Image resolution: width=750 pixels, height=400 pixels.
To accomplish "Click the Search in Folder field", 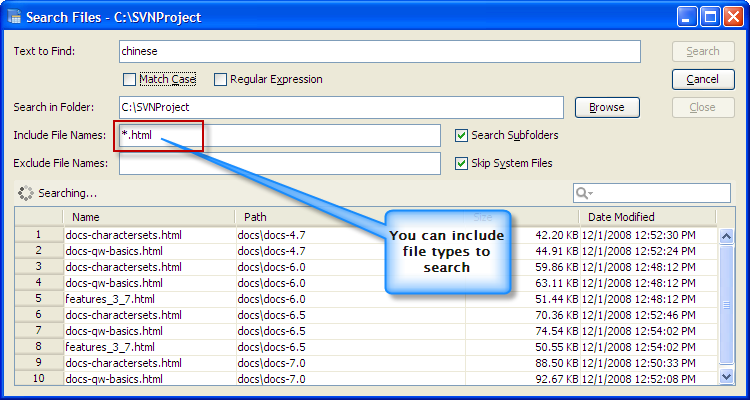I will (341, 107).
